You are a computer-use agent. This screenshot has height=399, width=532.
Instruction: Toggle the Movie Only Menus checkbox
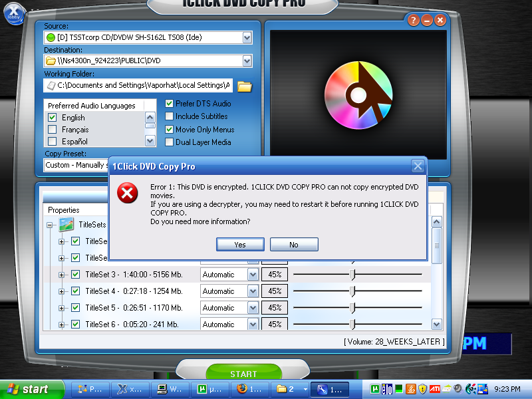click(170, 130)
